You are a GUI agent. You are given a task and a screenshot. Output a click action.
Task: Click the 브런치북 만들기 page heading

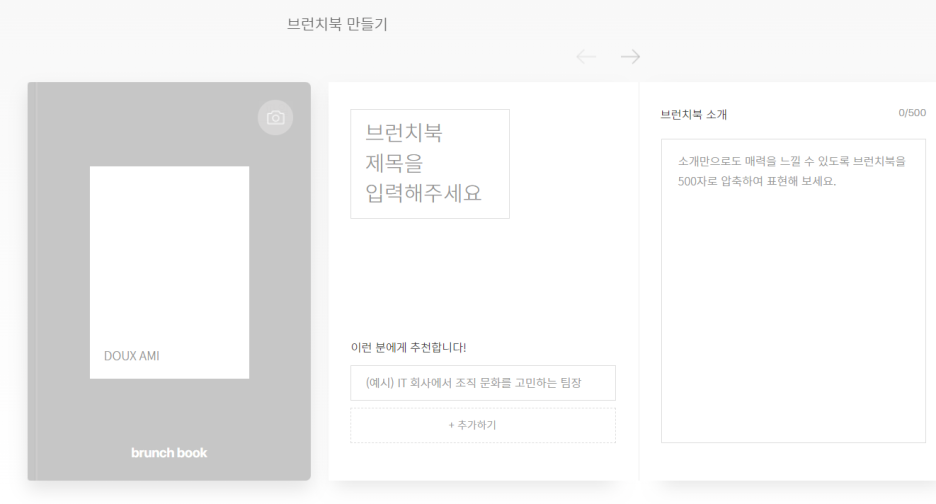point(337,24)
